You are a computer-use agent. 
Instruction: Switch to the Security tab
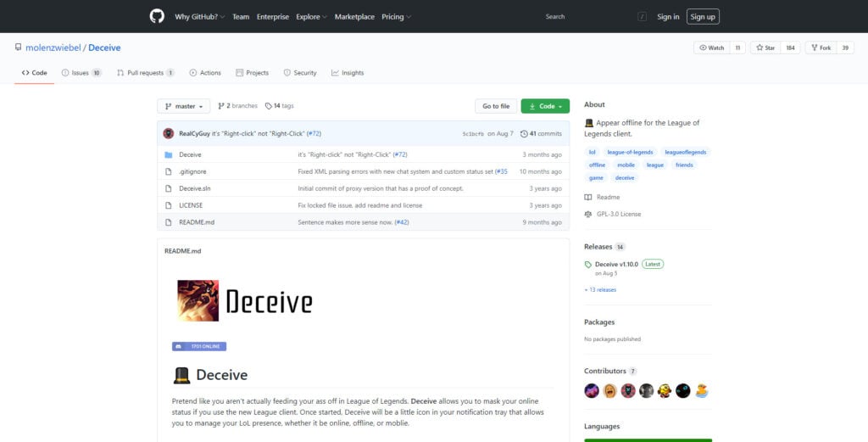point(300,73)
